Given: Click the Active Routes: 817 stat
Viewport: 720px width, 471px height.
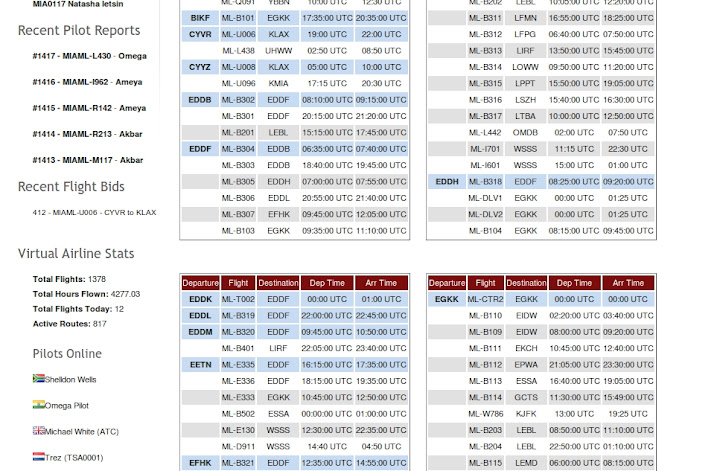Looking at the screenshot, I should point(69,324).
